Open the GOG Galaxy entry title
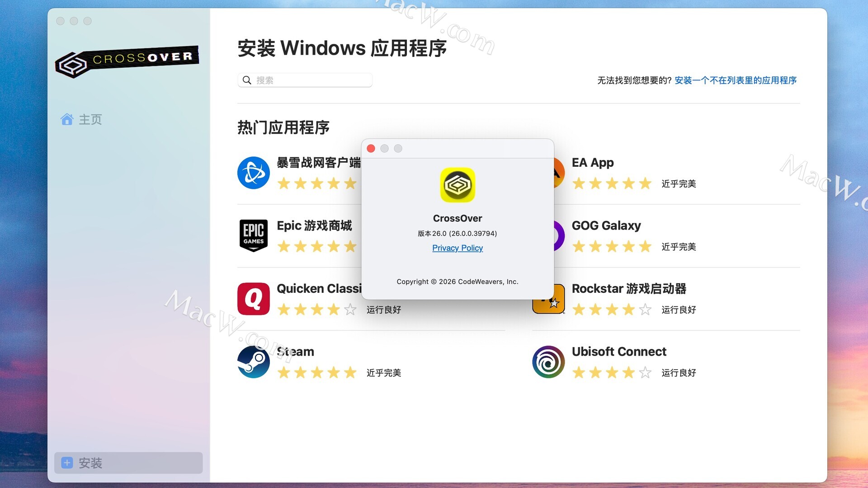 [x=606, y=225]
